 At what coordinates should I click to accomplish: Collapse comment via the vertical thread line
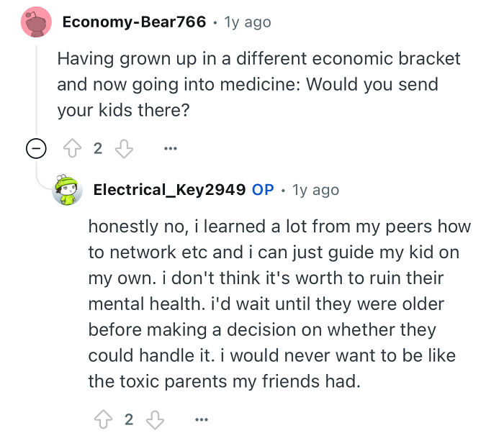36,88
